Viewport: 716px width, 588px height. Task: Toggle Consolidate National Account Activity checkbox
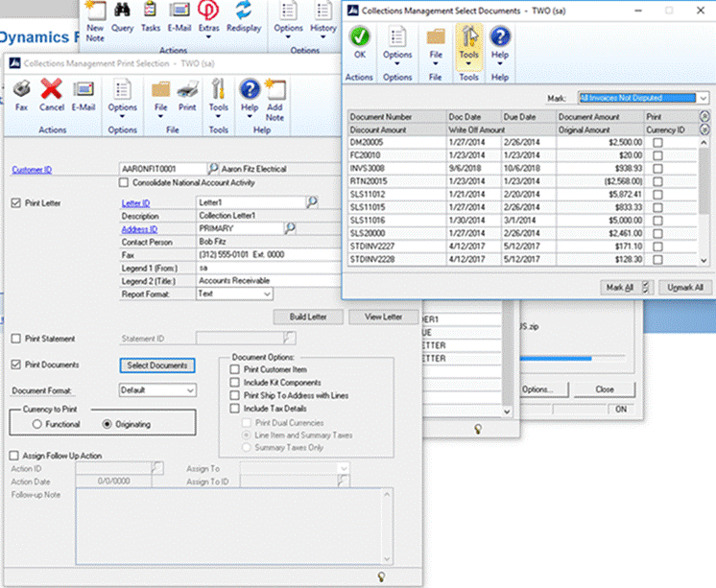point(123,182)
